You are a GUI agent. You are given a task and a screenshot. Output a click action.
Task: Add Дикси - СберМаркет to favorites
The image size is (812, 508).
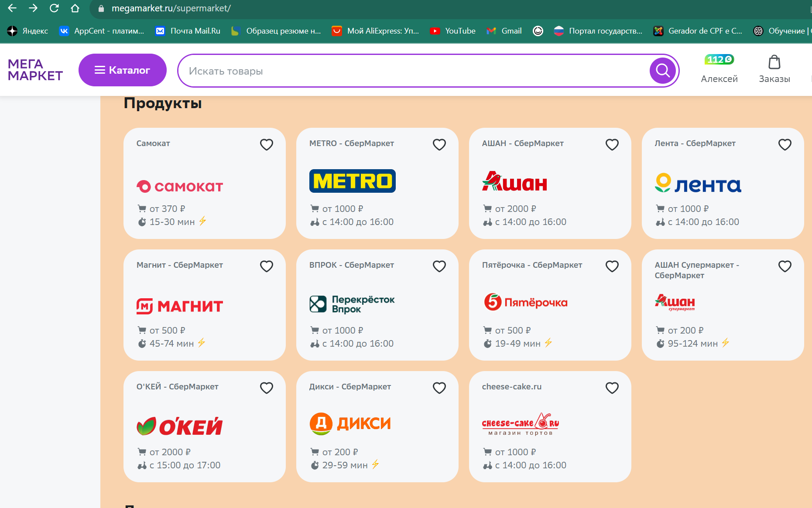pyautogui.click(x=439, y=388)
